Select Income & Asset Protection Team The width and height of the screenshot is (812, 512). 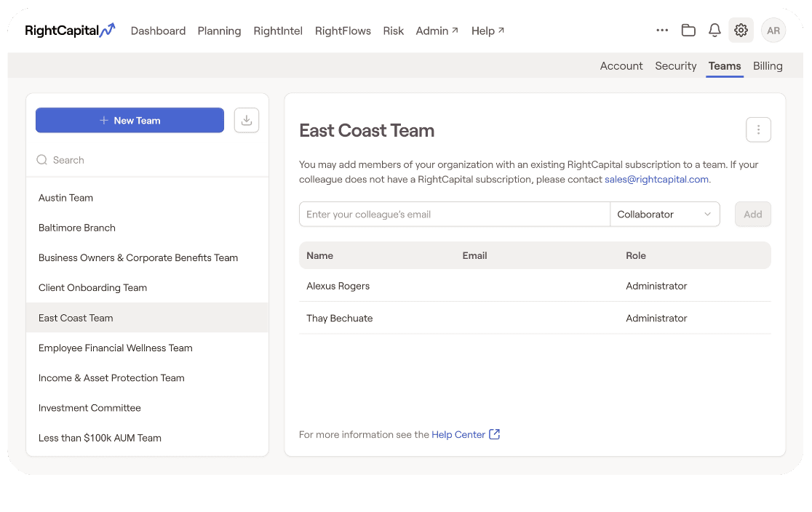tap(147, 378)
